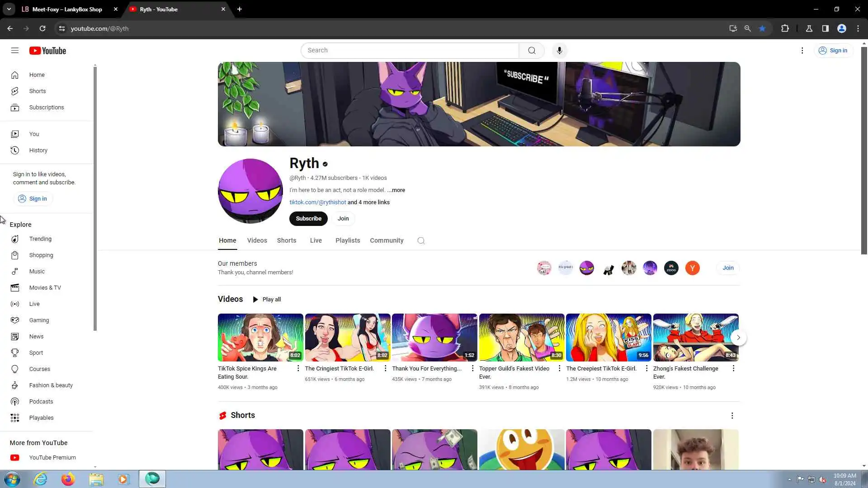Screen dimensions: 868x488
Task: Switch to the Videos channel tab
Action: point(257,241)
